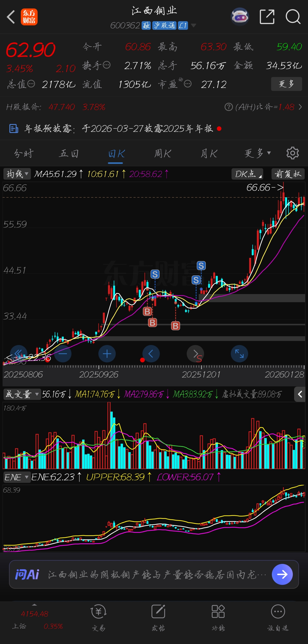This screenshot has width=308, height=644.
Task: Move chart left with the arrow button
Action: click(151, 354)
